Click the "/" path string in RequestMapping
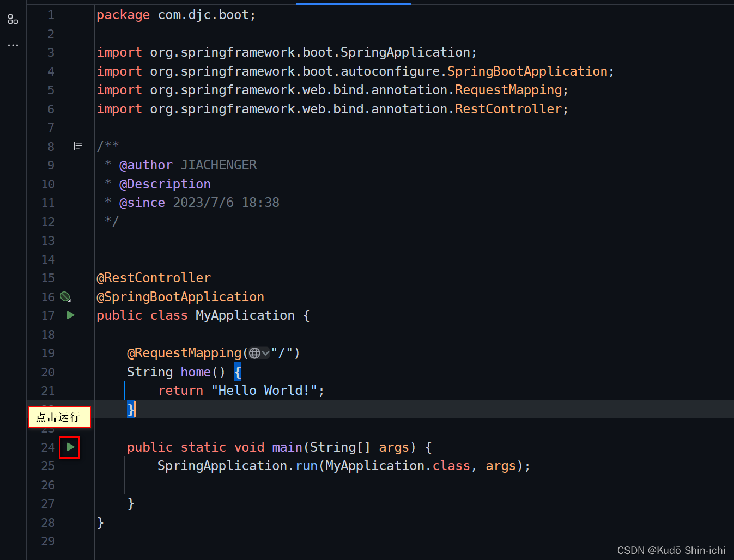The image size is (734, 560). pos(282,354)
